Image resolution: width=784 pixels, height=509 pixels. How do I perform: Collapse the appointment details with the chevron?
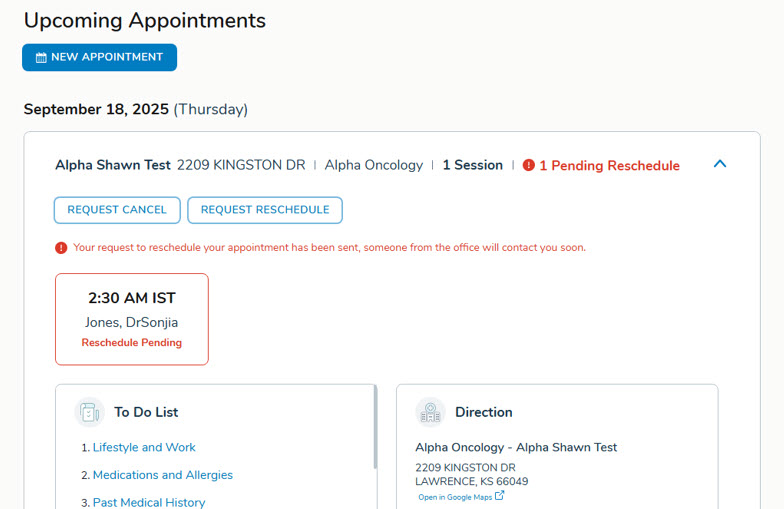point(720,165)
